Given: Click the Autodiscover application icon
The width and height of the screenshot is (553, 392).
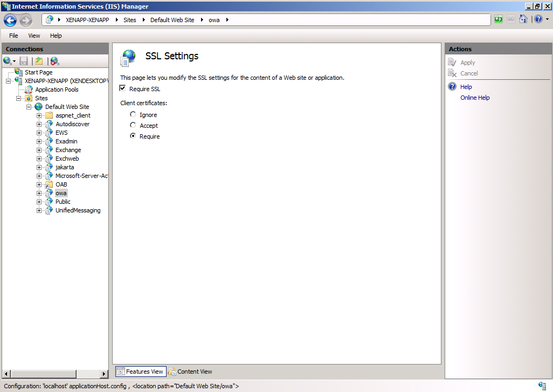Looking at the screenshot, I should coord(49,124).
